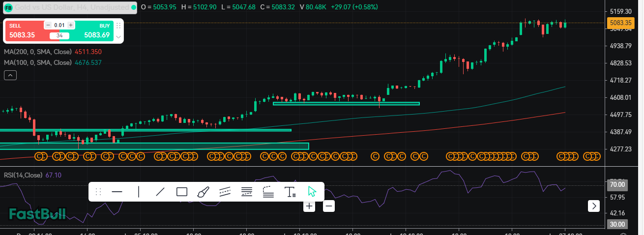Select the vertical line drawing tool
The width and height of the screenshot is (644, 235).
point(139,192)
